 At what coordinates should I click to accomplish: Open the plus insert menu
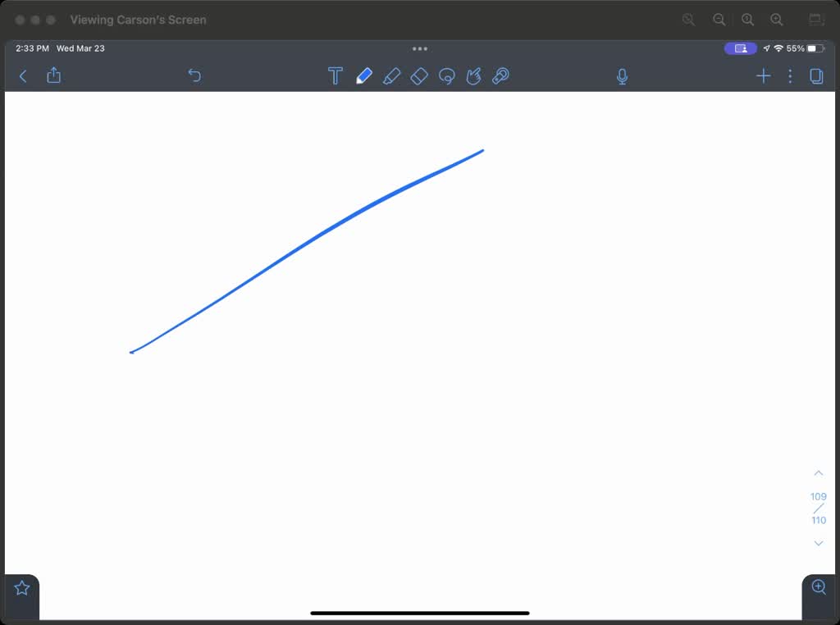click(763, 75)
